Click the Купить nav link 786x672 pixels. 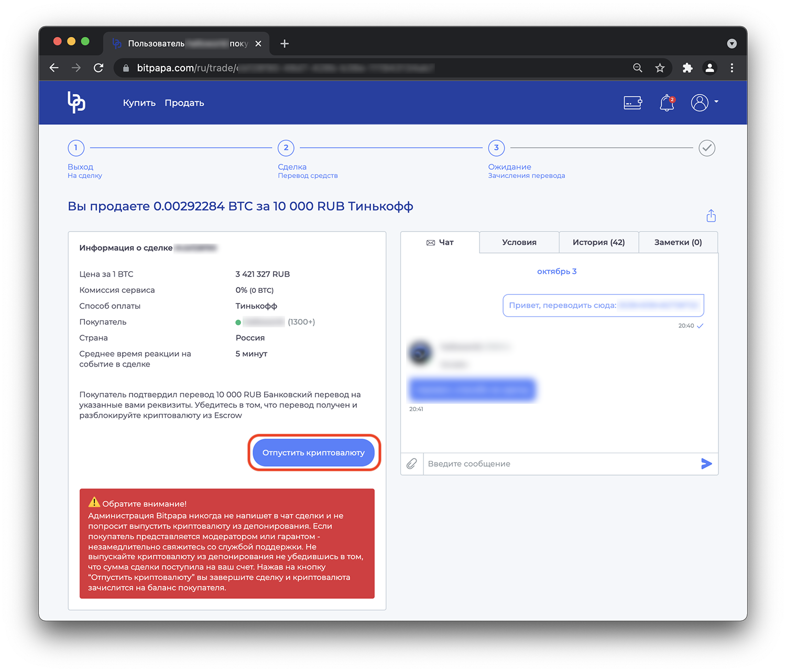point(139,103)
